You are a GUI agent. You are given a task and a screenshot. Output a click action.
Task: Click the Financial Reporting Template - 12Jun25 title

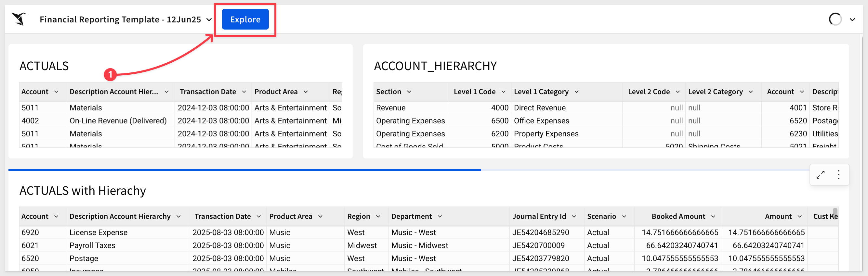click(120, 19)
